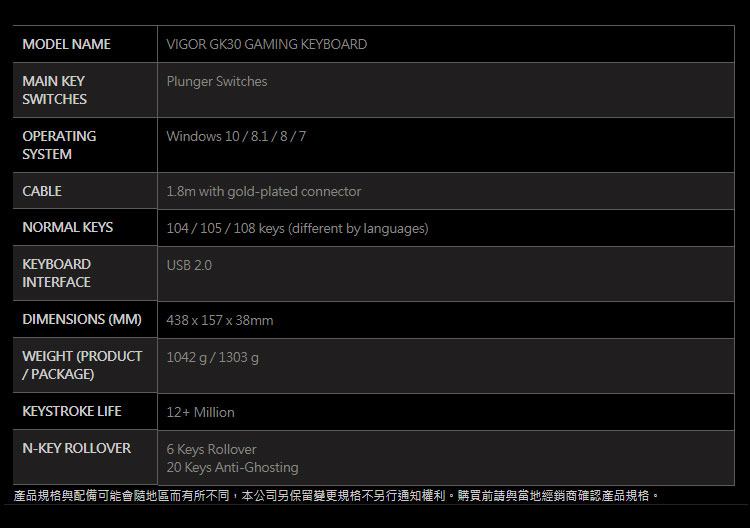This screenshot has width=750, height=528.
Task: Click 20 Keys Anti-Ghosting text
Action: click(x=232, y=467)
